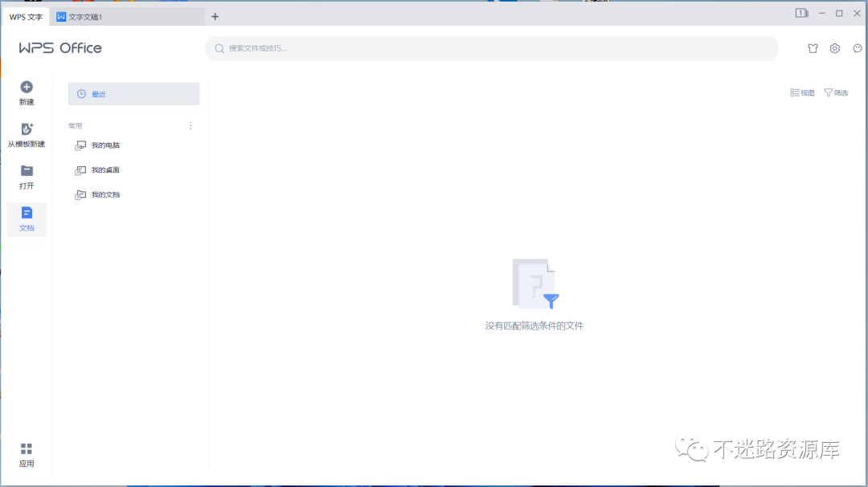This screenshot has width=868, height=487.
Task: Select the WPS 文字 home tab
Action: [25, 16]
